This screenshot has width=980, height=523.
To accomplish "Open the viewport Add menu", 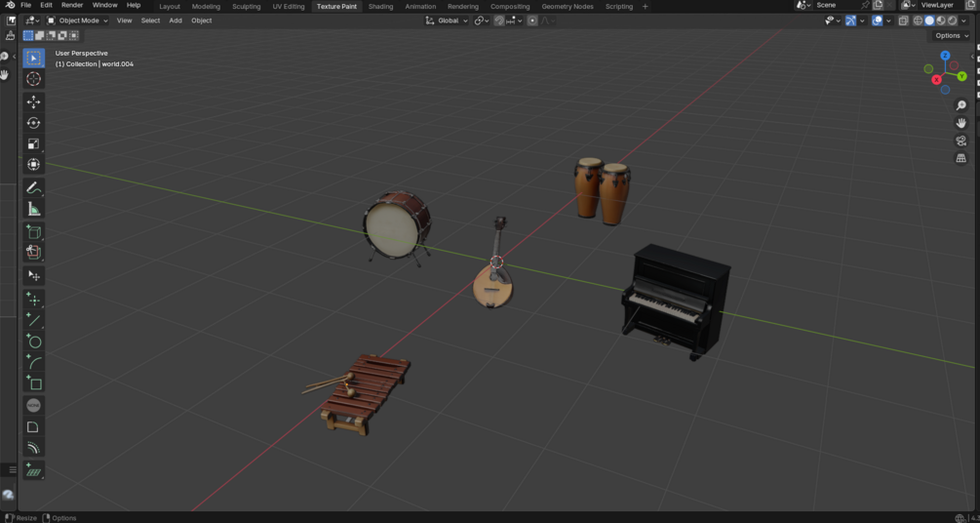I will click(176, 20).
